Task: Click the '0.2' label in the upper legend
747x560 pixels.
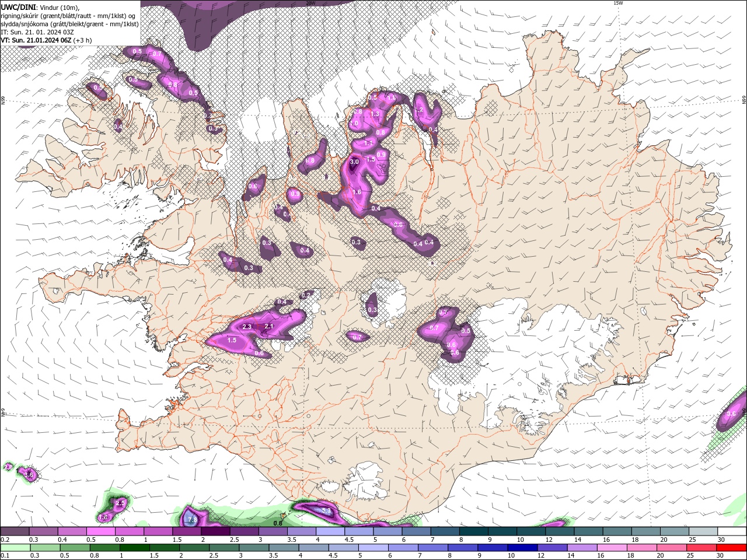Action: pyautogui.click(x=5, y=540)
